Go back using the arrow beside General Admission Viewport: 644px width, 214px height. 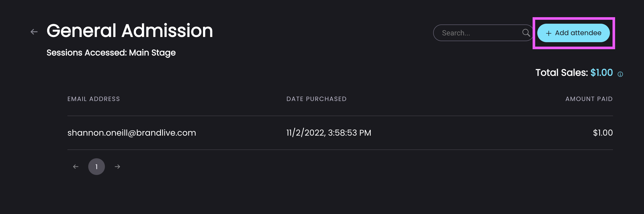[34, 32]
